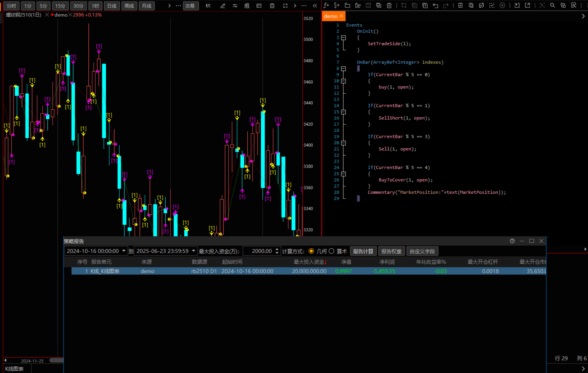Click the 报告计算 button
This screenshot has height=373, width=588.
click(363, 251)
